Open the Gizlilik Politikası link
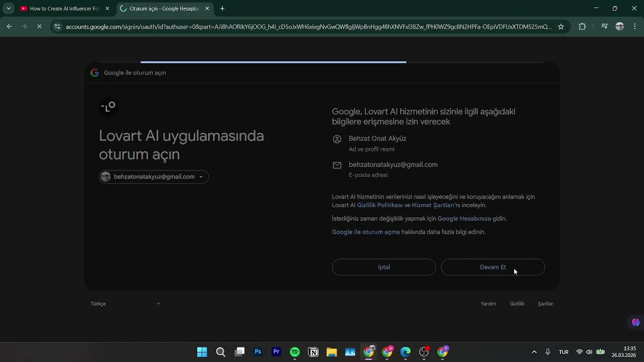The width and height of the screenshot is (644, 362). pos(380,205)
